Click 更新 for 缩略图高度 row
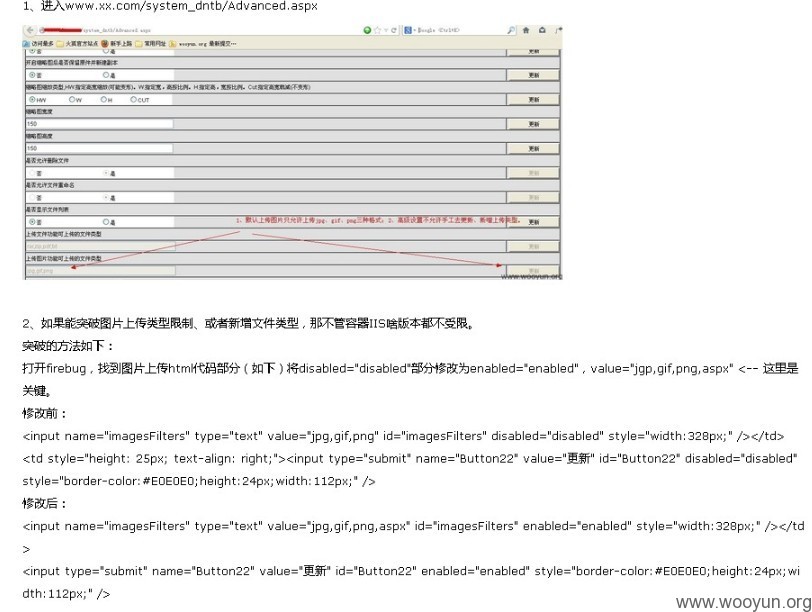Viewport: 812px width, 612px height. coord(533,148)
